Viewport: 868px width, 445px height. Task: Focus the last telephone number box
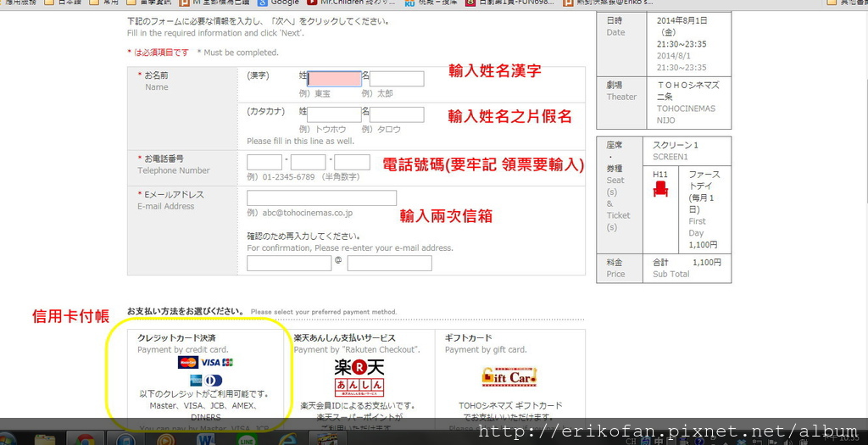(352, 162)
